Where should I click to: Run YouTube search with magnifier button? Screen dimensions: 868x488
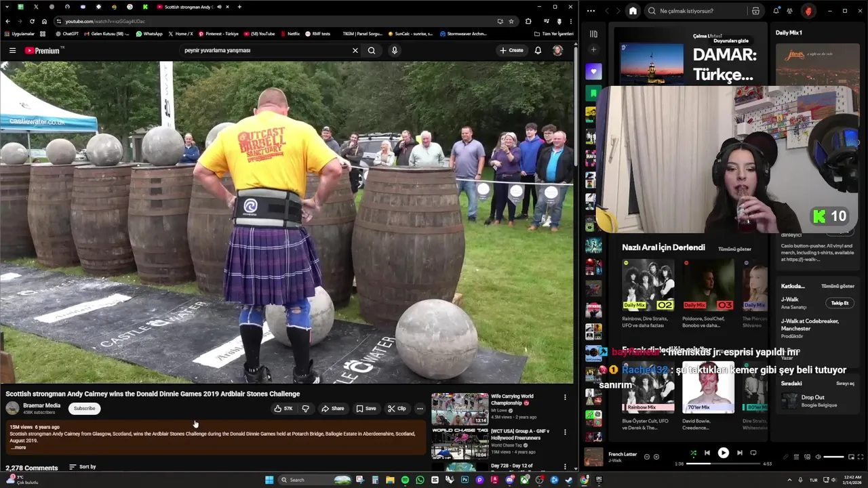click(x=372, y=50)
